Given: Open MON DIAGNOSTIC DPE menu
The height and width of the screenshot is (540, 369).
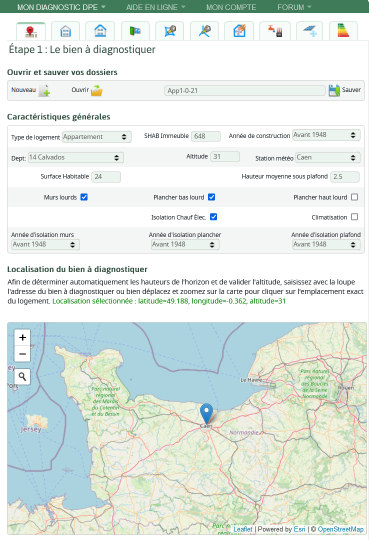Looking at the screenshot, I should [61, 7].
